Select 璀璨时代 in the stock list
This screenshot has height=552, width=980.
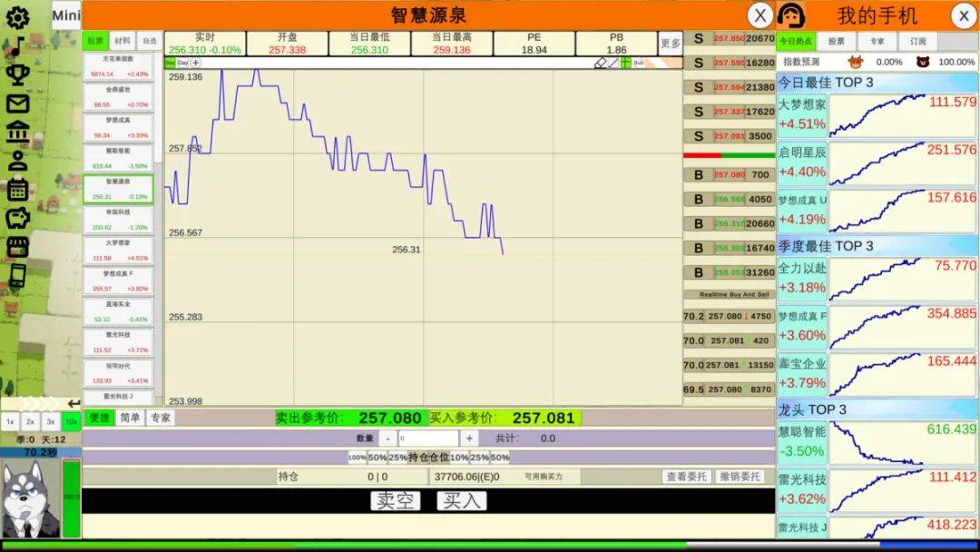(118, 372)
